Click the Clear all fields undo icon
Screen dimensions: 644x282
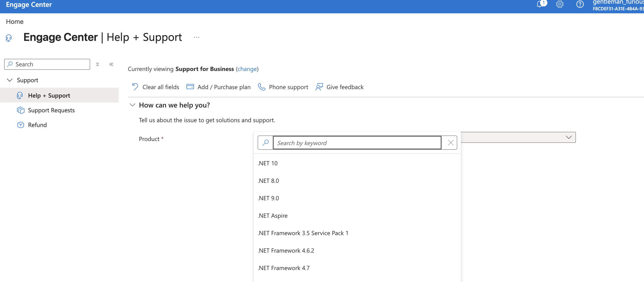135,87
